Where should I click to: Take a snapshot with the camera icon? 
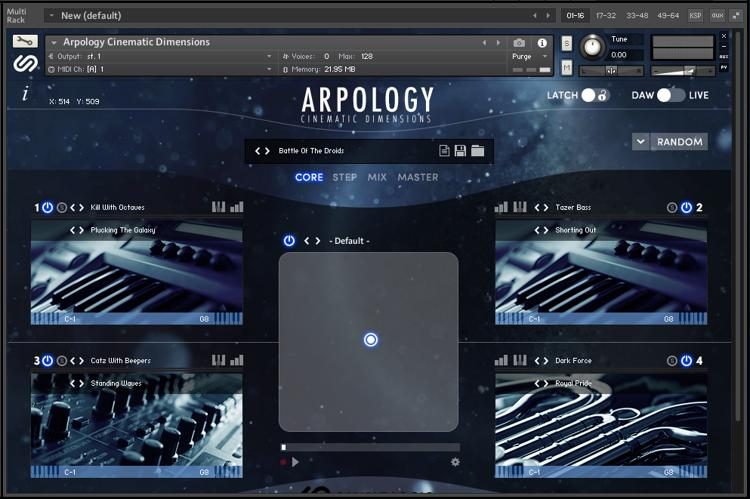click(x=519, y=43)
